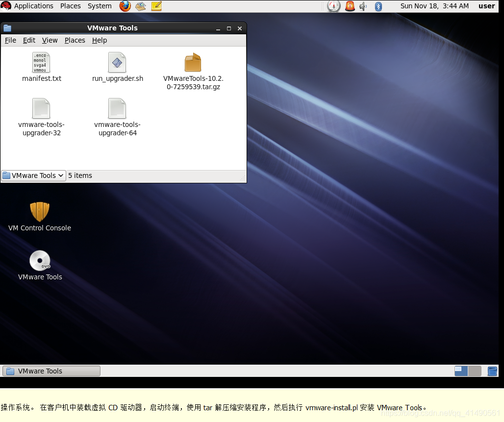The image size is (504, 422).
Task: Open the View menu
Action: coord(50,40)
